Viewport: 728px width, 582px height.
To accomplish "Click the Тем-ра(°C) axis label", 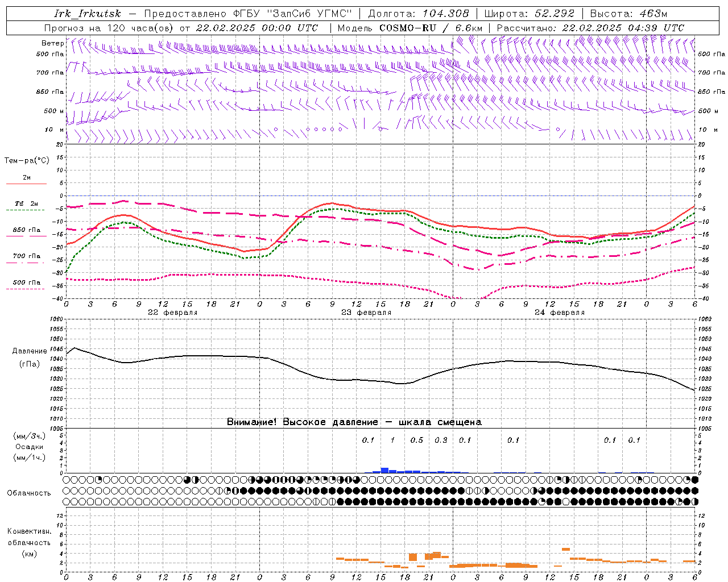I will 27,161.
